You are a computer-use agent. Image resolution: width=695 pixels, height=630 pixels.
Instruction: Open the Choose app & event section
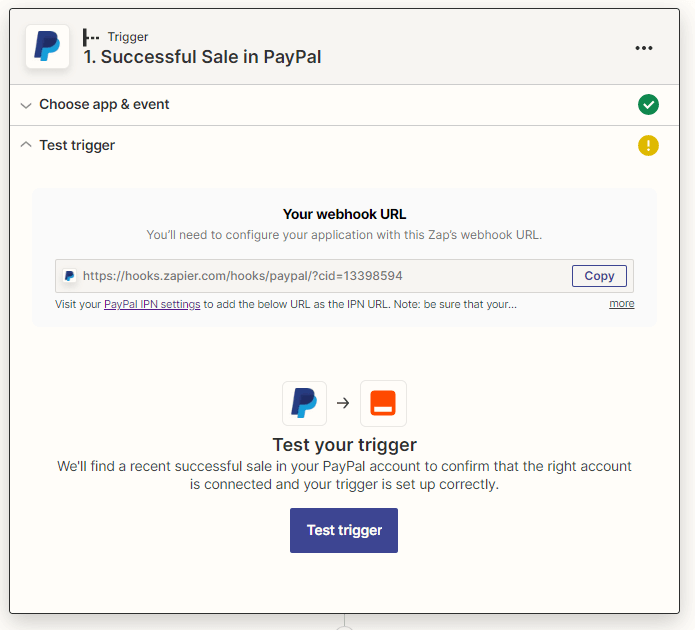coord(104,105)
